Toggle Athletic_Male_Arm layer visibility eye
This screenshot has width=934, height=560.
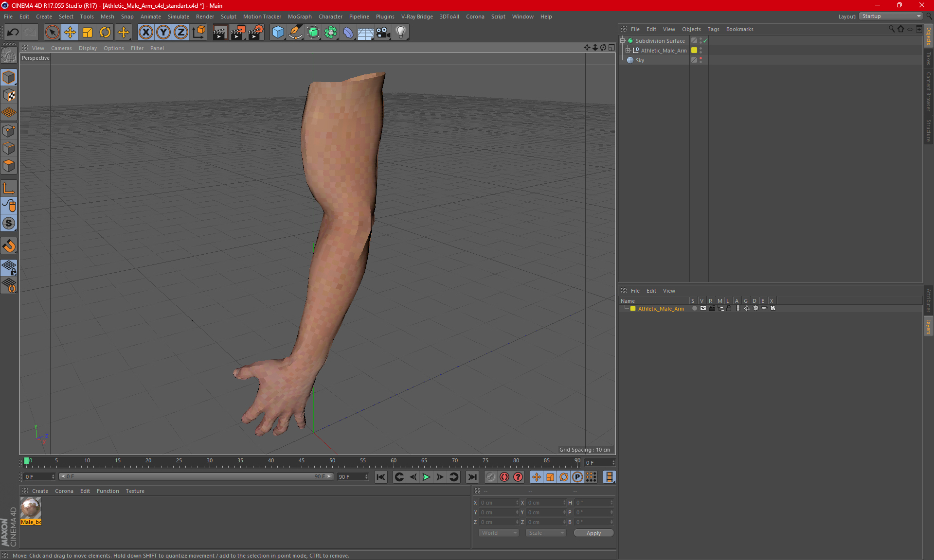coord(703,309)
